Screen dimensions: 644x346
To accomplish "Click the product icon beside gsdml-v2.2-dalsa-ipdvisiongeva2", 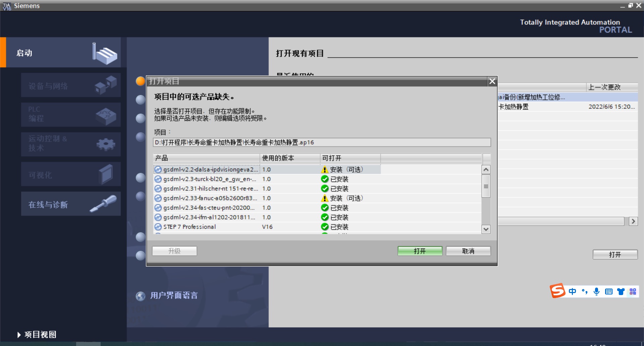I will pos(158,170).
